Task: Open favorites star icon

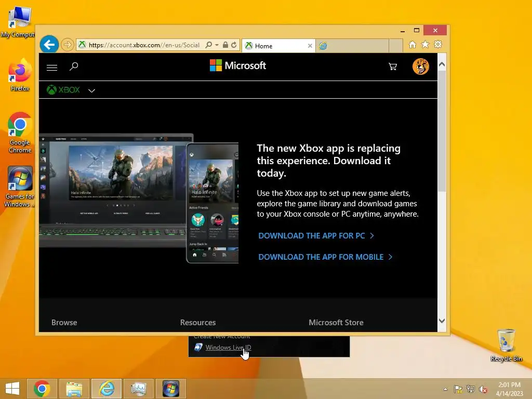Action: coord(425,45)
